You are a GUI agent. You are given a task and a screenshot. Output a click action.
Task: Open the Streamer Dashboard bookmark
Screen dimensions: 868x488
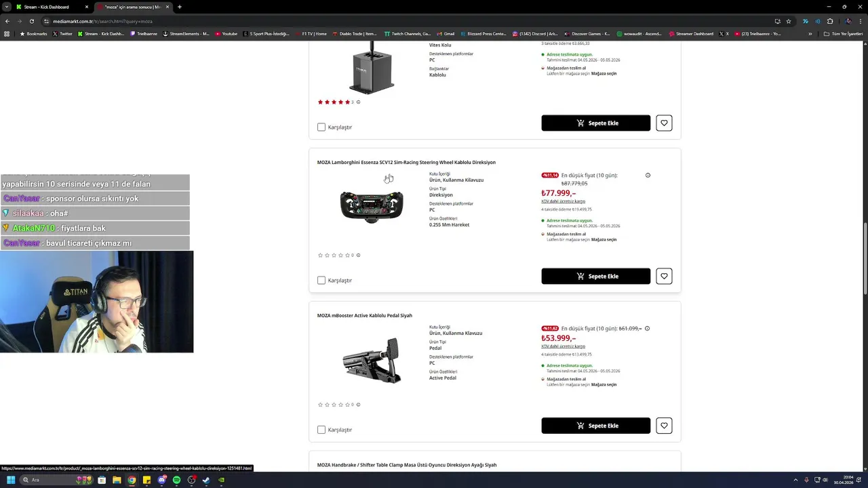(690, 33)
